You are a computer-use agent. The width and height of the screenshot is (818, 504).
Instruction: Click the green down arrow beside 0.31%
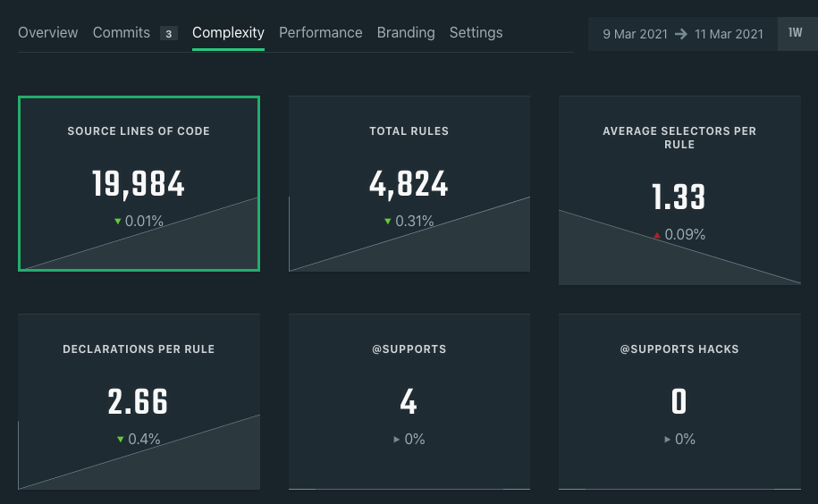(x=388, y=222)
